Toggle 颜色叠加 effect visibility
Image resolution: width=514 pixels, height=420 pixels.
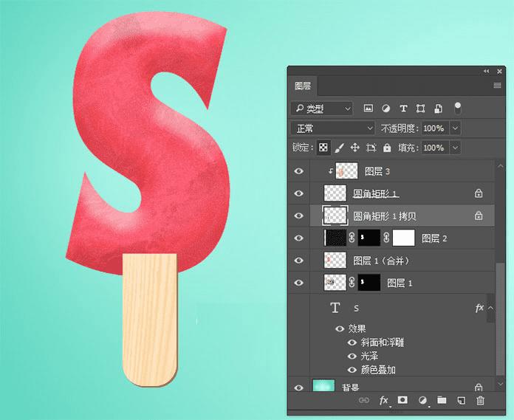click(x=352, y=370)
